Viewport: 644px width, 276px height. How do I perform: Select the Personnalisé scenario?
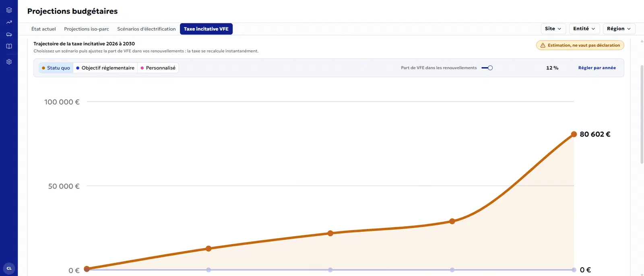(x=158, y=68)
